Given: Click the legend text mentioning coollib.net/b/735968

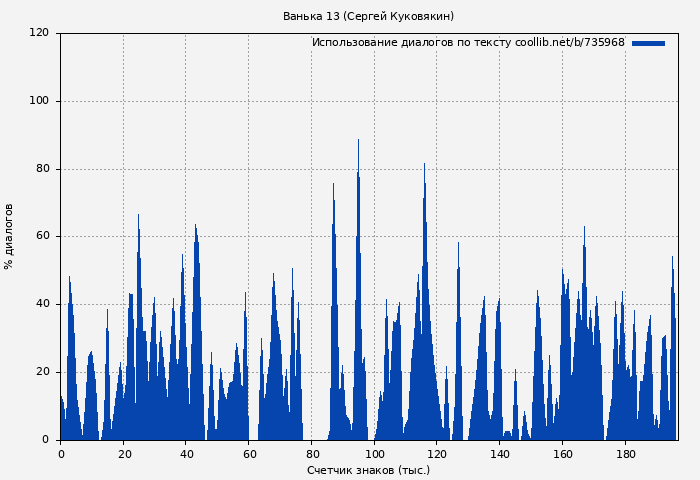Looking at the screenshot, I should [x=468, y=43].
